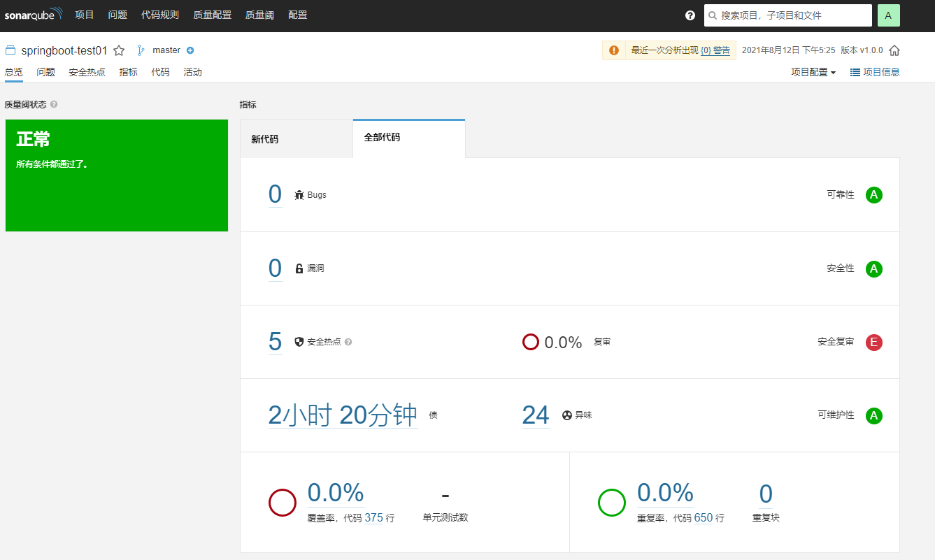Screen dimensions: 935x560
Task: Click the lock icon next to 漏洞
Action: click(x=299, y=268)
